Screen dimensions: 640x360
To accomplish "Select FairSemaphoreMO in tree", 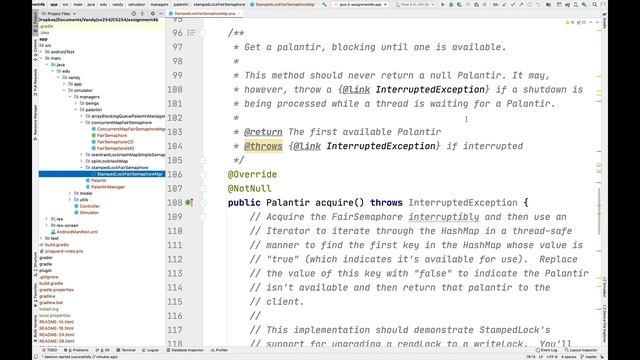I will click(113, 148).
